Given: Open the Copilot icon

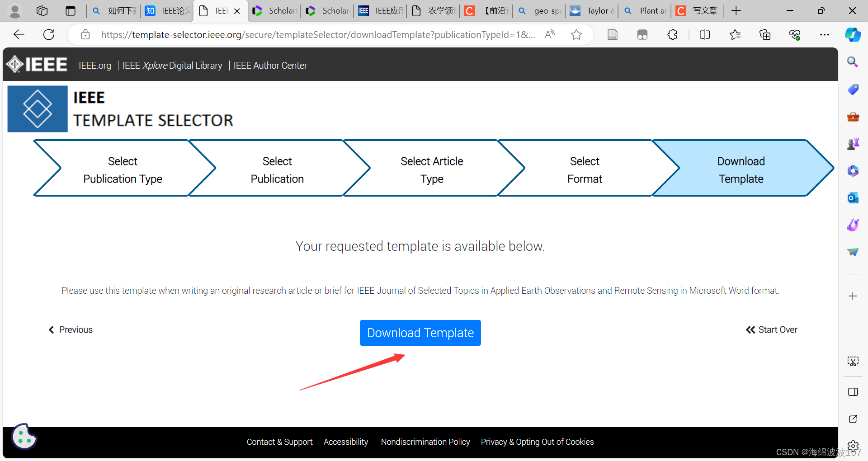Looking at the screenshot, I should click(x=853, y=34).
